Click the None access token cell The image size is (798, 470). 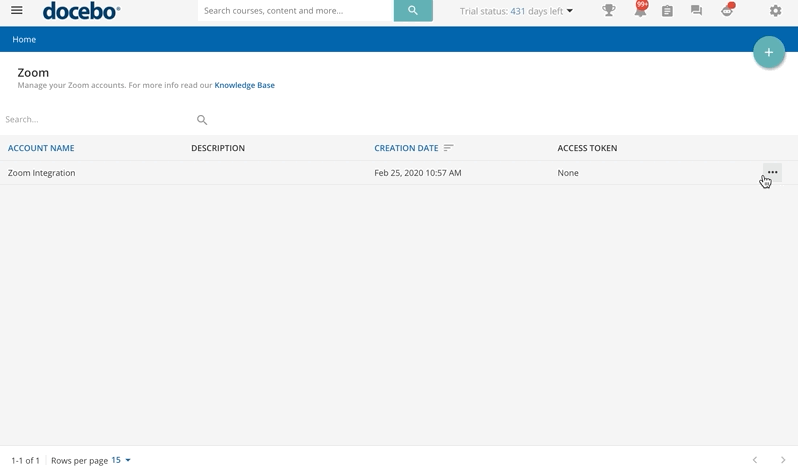point(567,173)
